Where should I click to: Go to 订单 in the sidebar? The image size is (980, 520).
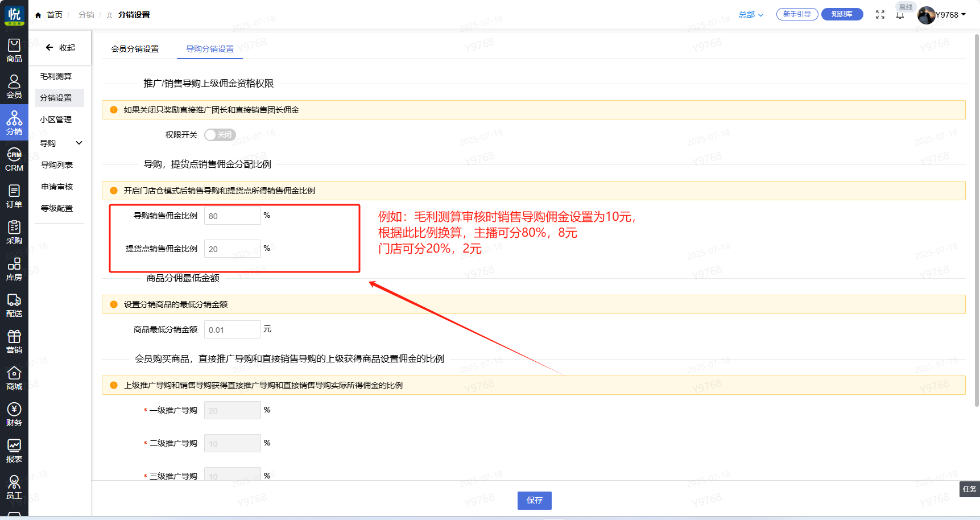(x=14, y=196)
